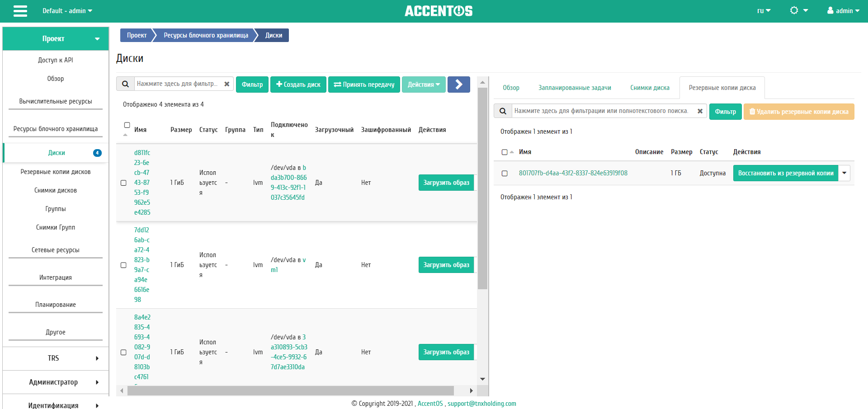This screenshot has width=868, height=409.
Task: Click the disk list search magnifier icon
Action: point(126,84)
